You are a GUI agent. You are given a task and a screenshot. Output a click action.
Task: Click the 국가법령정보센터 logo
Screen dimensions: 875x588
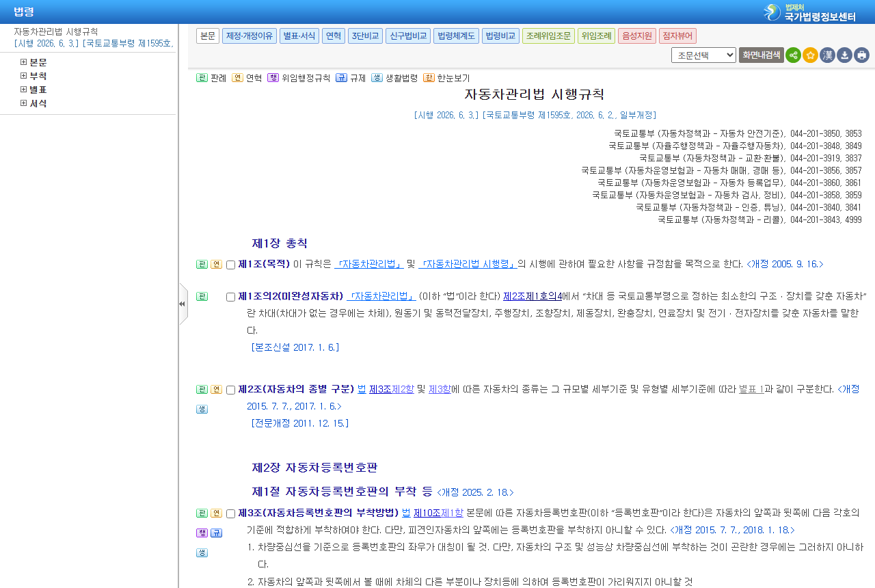(810, 12)
